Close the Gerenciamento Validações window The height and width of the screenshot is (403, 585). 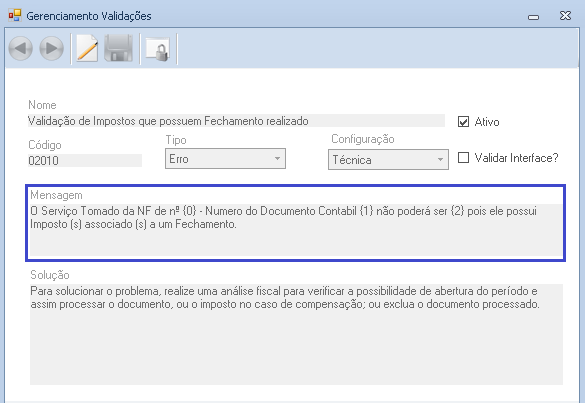(566, 16)
